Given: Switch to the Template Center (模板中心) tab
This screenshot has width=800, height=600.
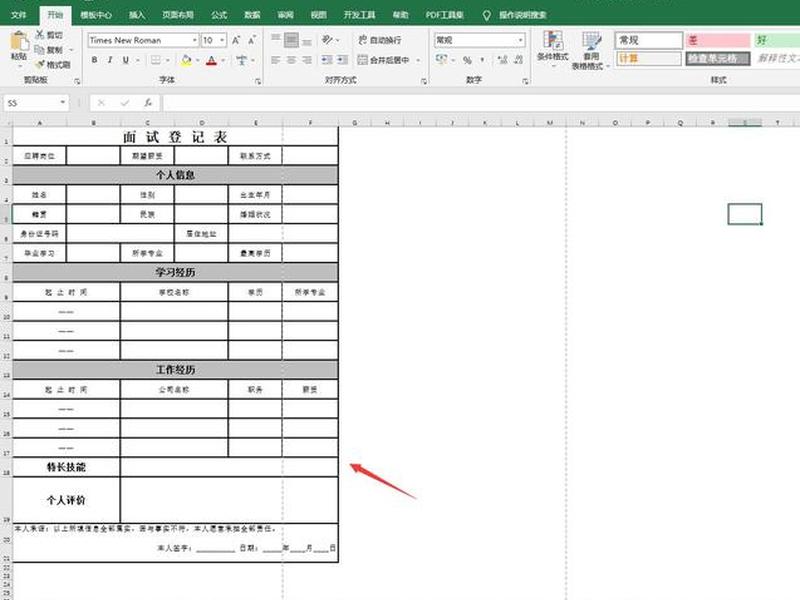Looking at the screenshot, I should point(95,15).
